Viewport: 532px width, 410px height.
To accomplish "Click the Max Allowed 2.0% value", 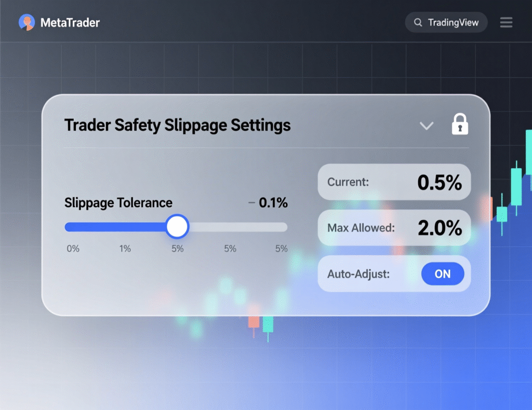I will point(394,227).
